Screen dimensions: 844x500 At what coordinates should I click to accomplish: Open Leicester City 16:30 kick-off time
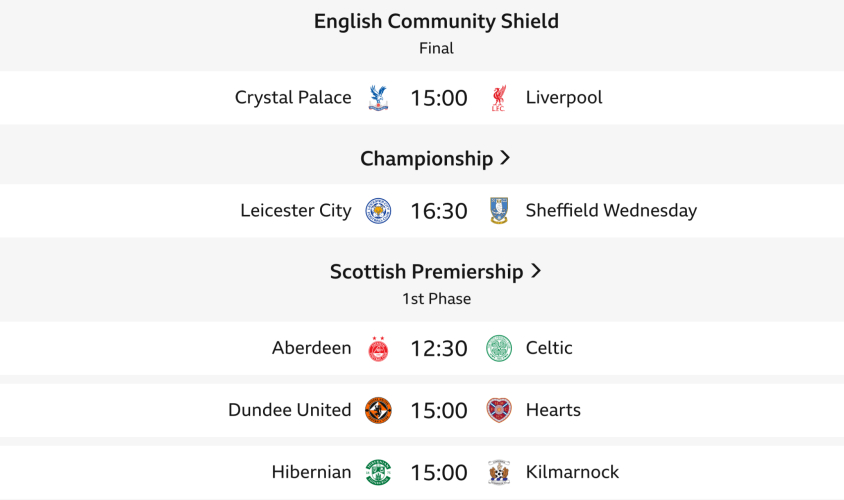coord(439,211)
